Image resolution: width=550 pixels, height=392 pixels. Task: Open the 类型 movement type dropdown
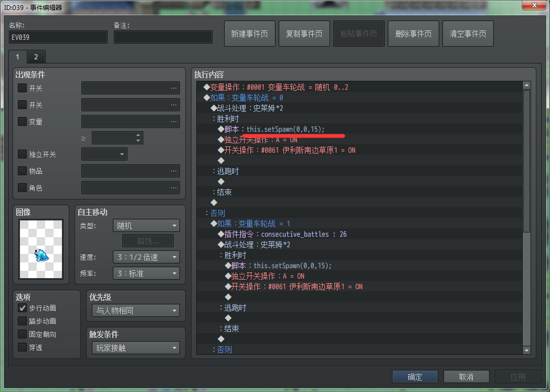[146, 226]
